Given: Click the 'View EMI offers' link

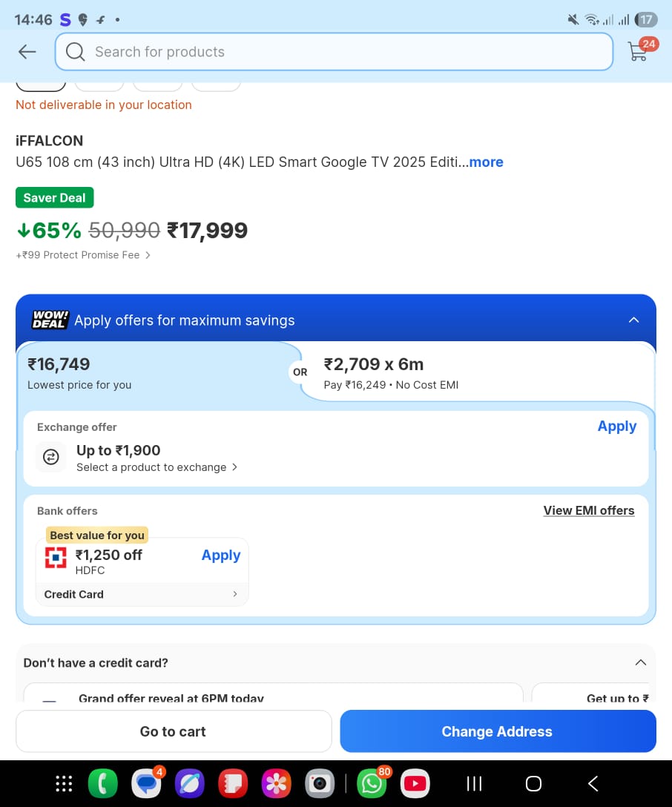Looking at the screenshot, I should 588,510.
